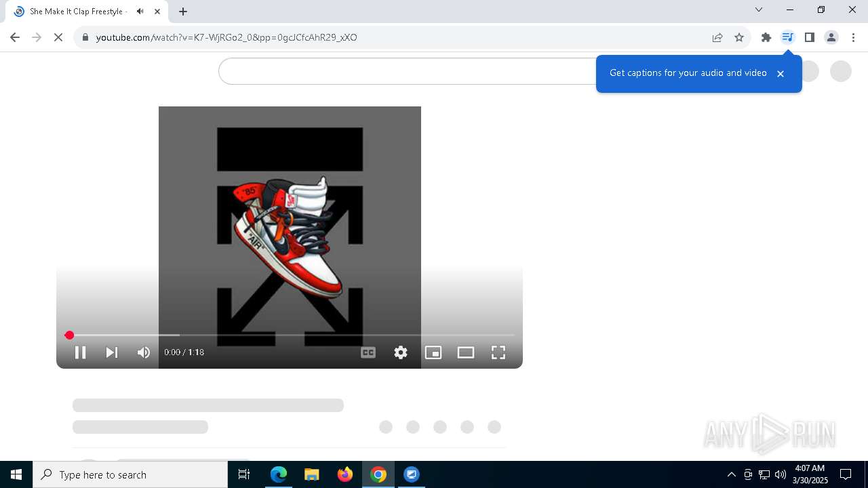Switch to theater mode
This screenshot has height=488, width=868.
(x=466, y=352)
